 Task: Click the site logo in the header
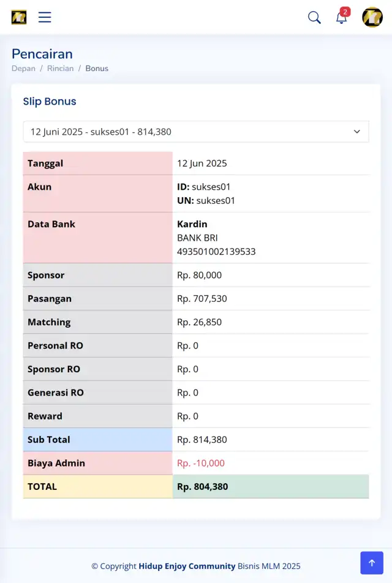click(19, 17)
